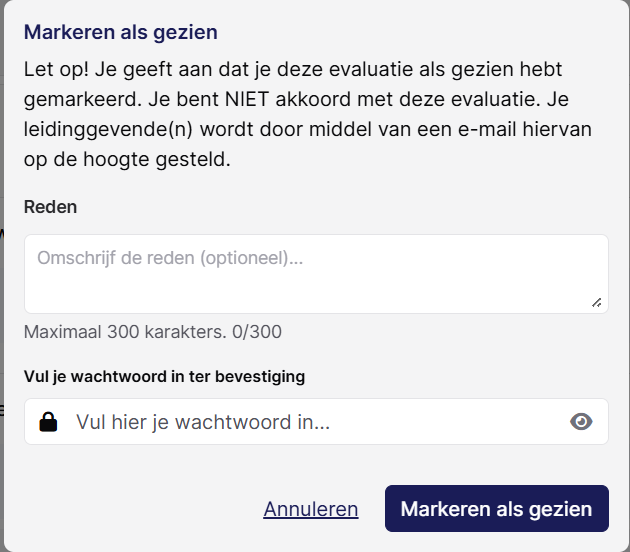
Task: Click the Reden field label
Action: pos(50,207)
